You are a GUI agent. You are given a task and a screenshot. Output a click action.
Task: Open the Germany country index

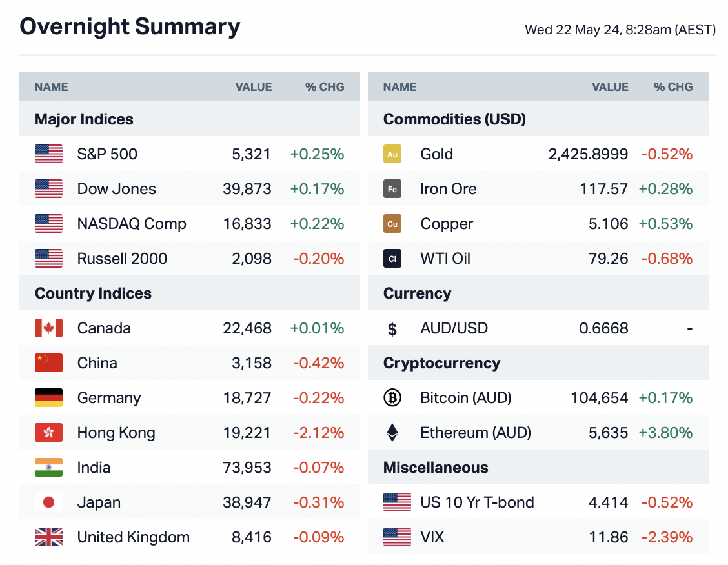point(108,398)
